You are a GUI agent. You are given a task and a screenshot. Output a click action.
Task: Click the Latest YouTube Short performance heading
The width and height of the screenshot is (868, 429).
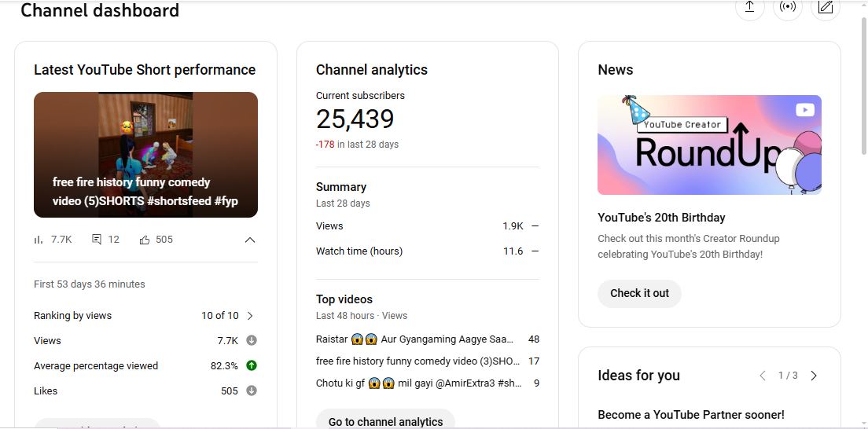pos(145,70)
